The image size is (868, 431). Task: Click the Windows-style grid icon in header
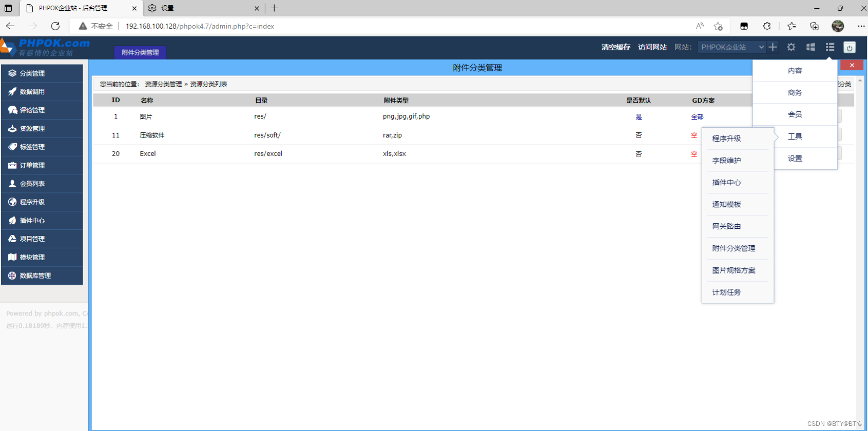(811, 47)
